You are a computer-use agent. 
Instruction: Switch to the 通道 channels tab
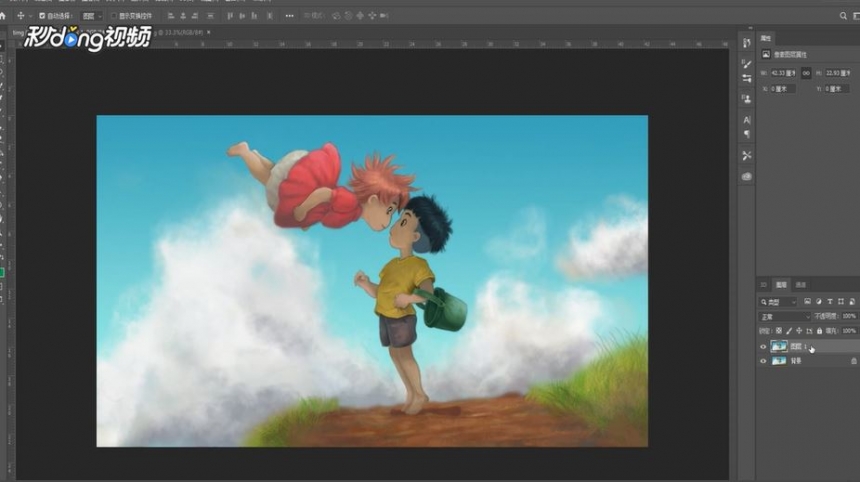(801, 285)
